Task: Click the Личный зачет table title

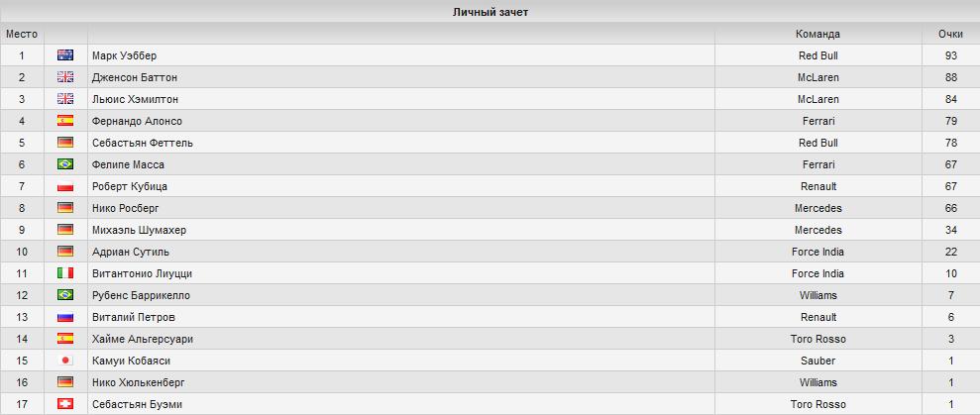Action: [x=490, y=12]
